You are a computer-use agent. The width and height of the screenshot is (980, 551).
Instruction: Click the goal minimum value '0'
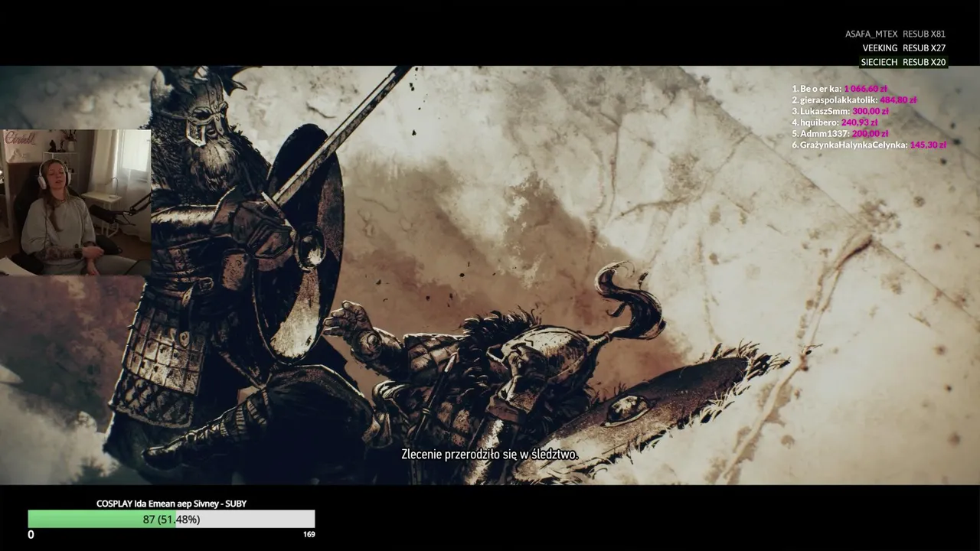tap(31, 535)
